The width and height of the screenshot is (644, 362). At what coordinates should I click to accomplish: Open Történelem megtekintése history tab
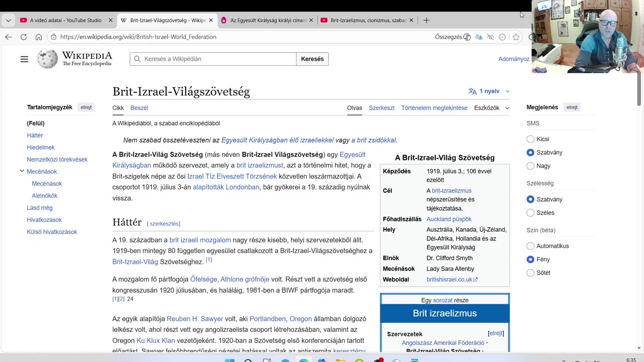click(434, 108)
